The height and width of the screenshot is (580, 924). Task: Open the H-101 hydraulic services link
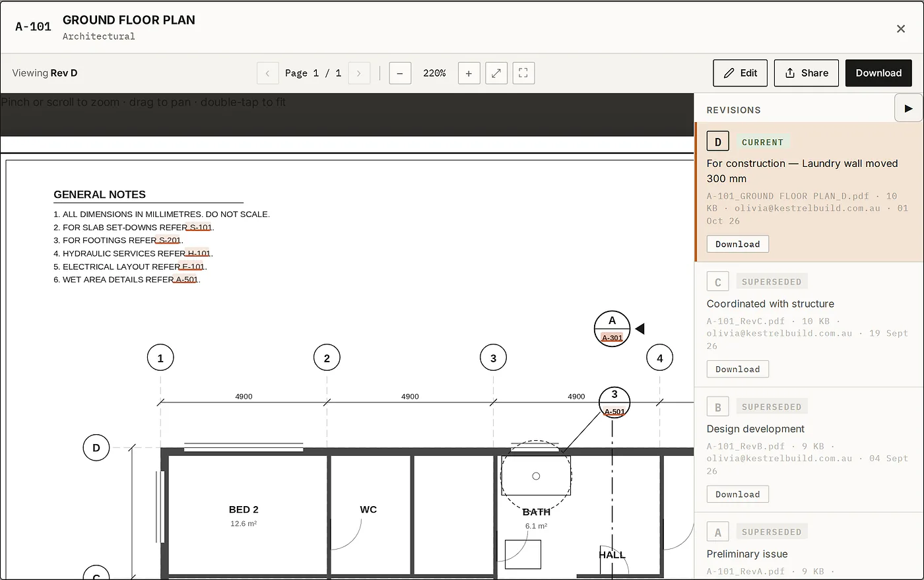tap(199, 253)
